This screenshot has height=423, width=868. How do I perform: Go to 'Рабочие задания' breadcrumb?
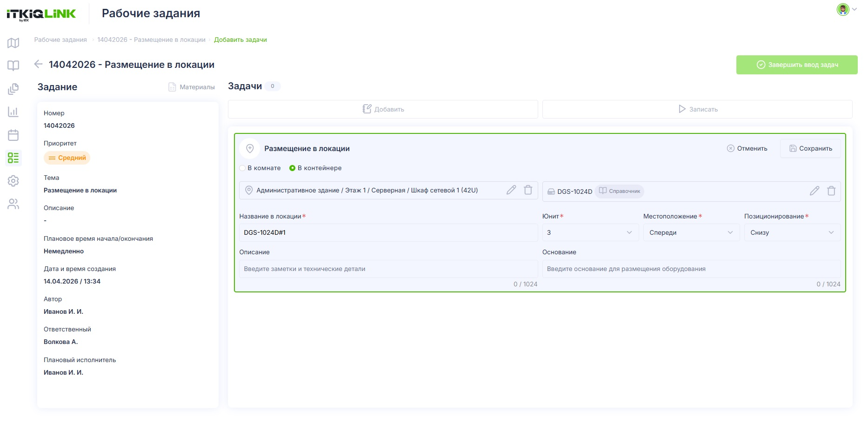point(60,40)
